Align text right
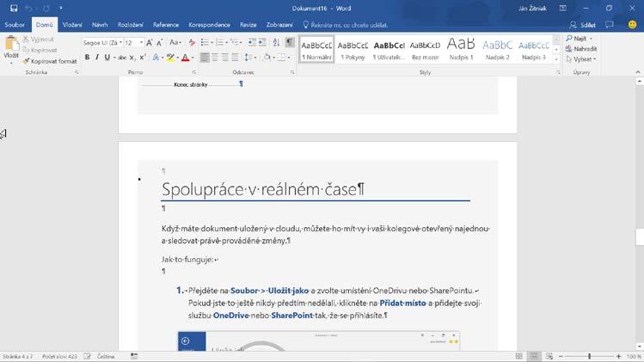The height and width of the screenshot is (362, 644). pyautogui.click(x=225, y=58)
